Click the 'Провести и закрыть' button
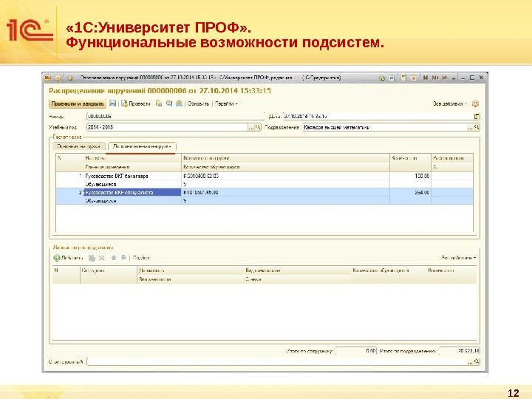The image size is (532, 399). [78, 104]
